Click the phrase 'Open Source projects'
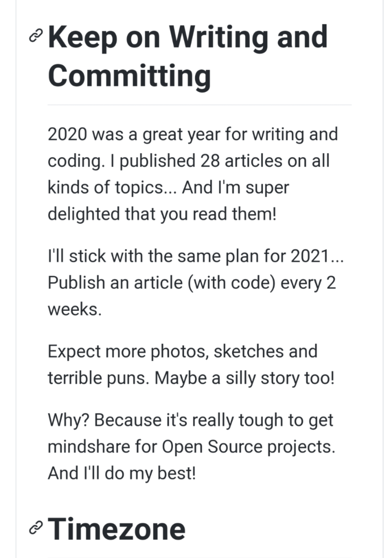The height and width of the screenshot is (558, 392). (247, 447)
